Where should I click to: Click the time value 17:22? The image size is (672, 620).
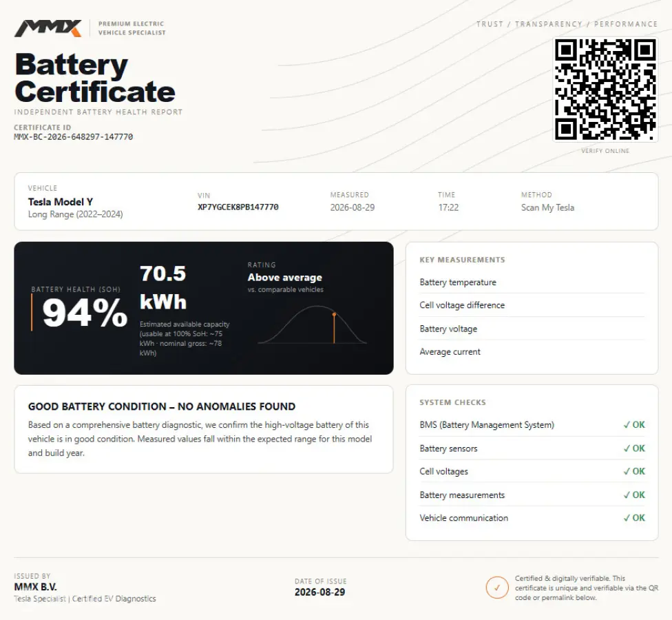(448, 207)
